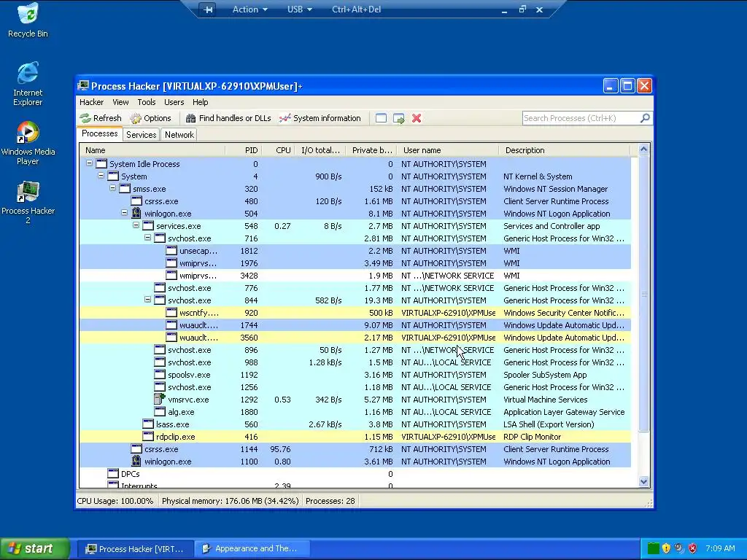Click Find handles or DLLs
The image size is (747, 560).
tap(228, 118)
